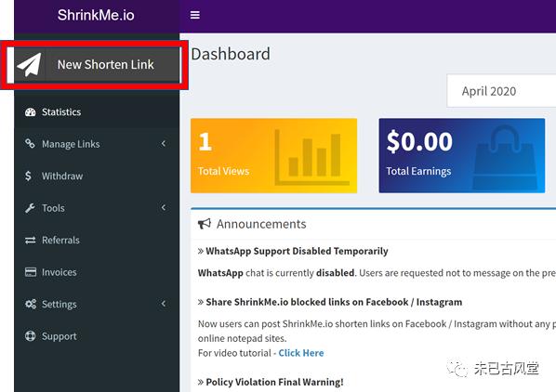
Task: Click the Support lifebuoy icon
Action: click(x=30, y=336)
